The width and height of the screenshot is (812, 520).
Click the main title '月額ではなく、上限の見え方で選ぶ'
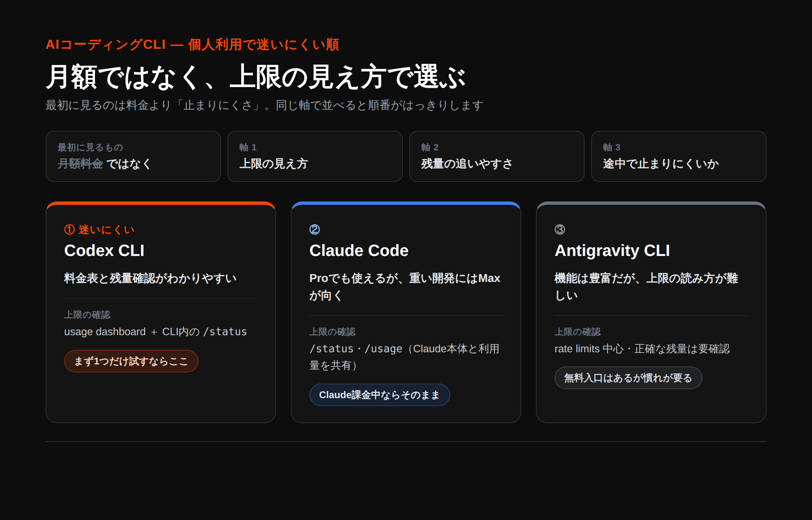[256, 77]
